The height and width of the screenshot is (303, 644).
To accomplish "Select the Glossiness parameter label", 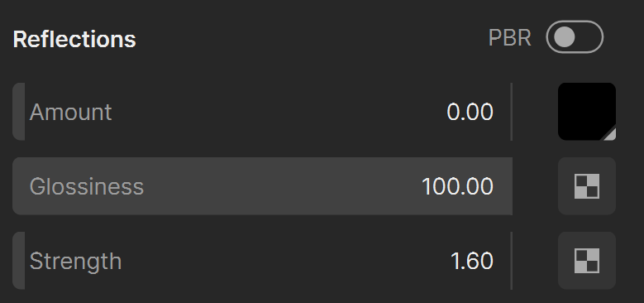I will (87, 186).
